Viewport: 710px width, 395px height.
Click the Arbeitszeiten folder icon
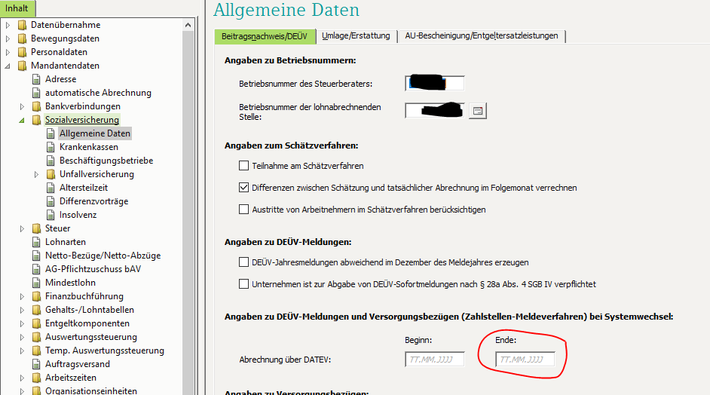(x=37, y=378)
